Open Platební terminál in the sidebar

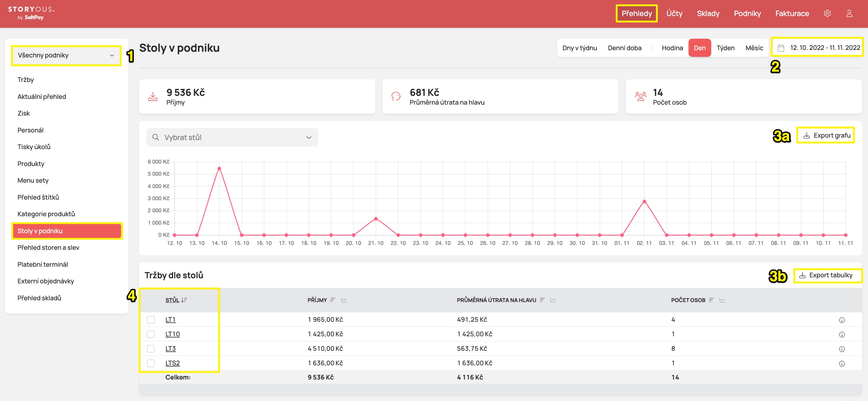point(42,264)
